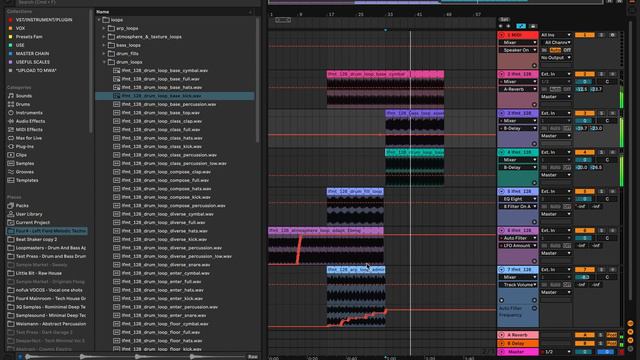Screen dimensions: 640x360
Task: Solo track 4
Action: pos(601,152)
